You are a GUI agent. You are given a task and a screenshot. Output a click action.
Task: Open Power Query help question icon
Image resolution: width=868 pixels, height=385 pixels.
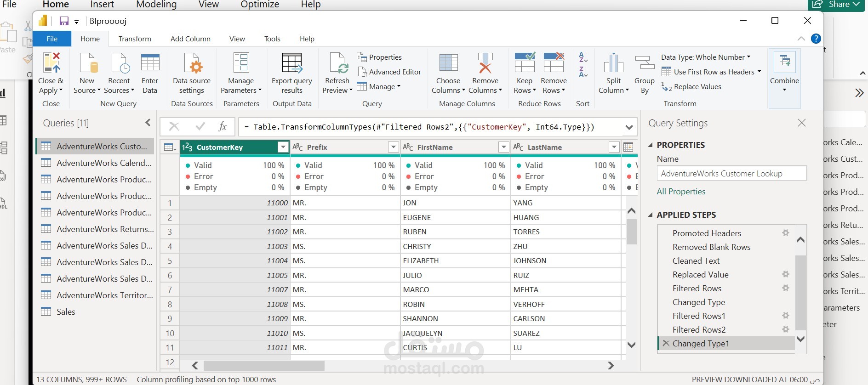pos(816,39)
